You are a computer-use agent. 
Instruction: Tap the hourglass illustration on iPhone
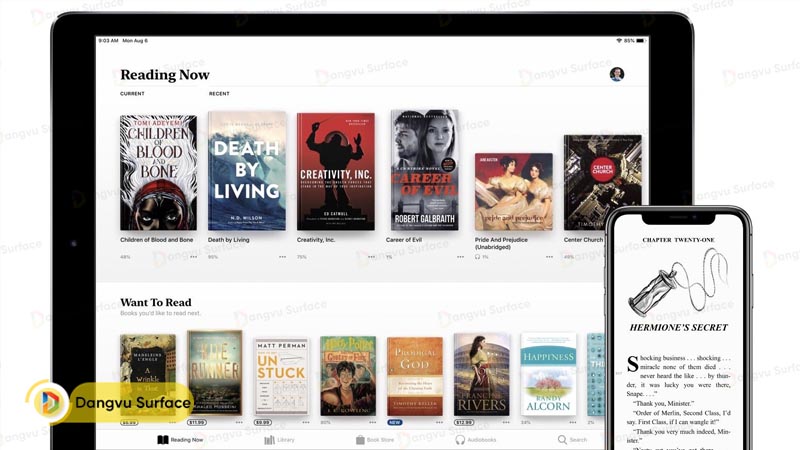point(678,282)
